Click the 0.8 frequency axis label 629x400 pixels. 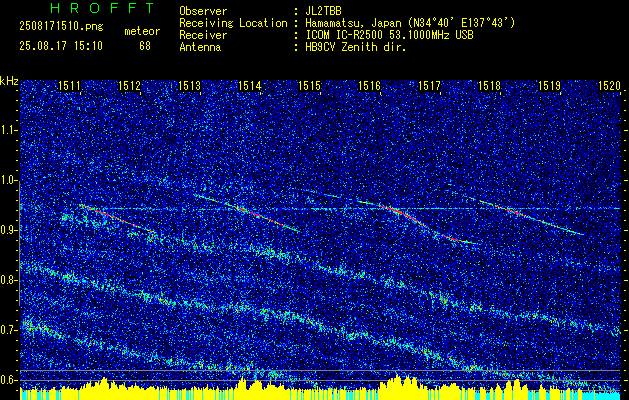tap(8, 280)
